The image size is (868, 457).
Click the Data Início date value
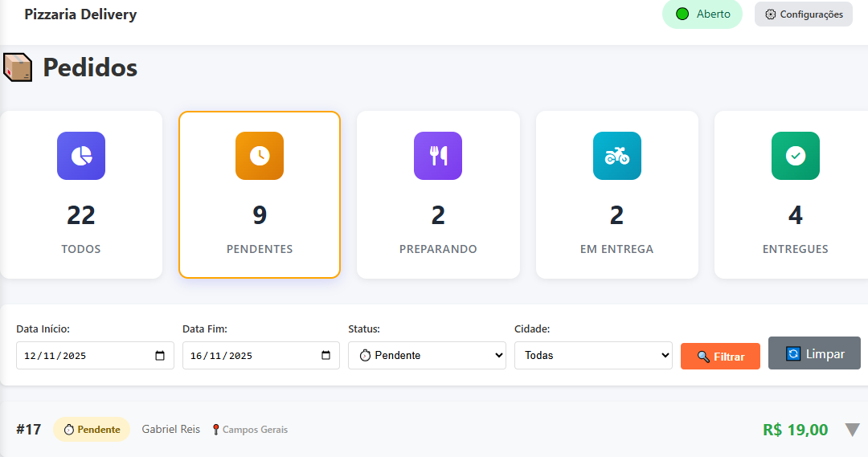pos(56,356)
